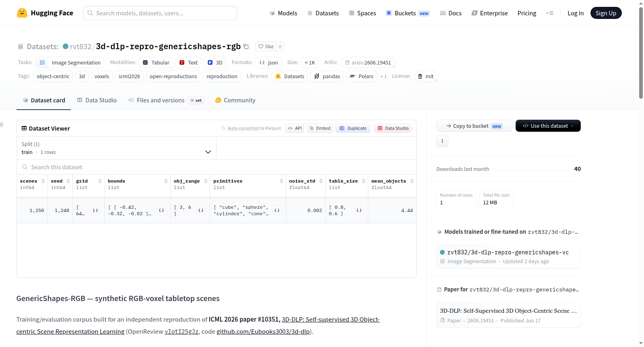Click the icml2026 tag
This screenshot has height=347, width=644.
click(130, 76)
